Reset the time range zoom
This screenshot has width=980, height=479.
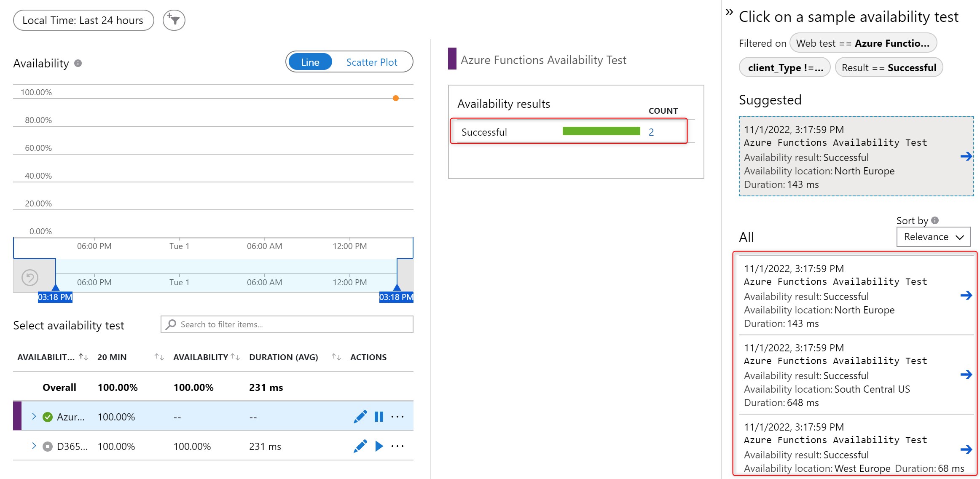(x=30, y=278)
